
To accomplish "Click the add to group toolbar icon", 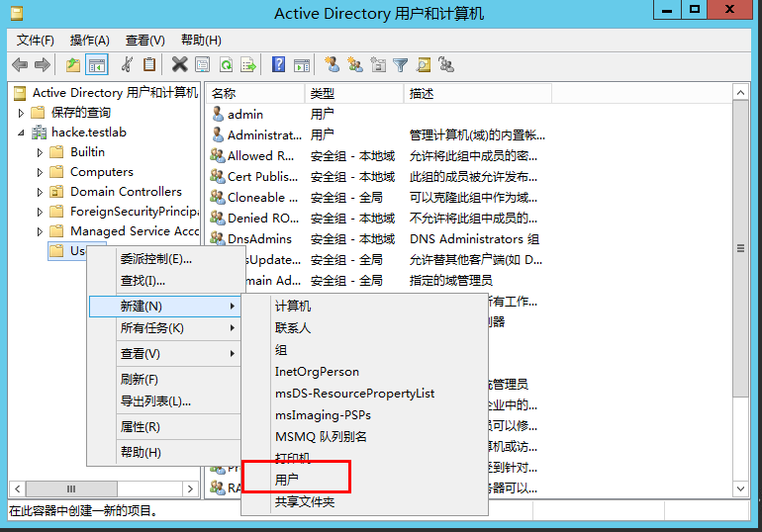I will [x=445, y=64].
